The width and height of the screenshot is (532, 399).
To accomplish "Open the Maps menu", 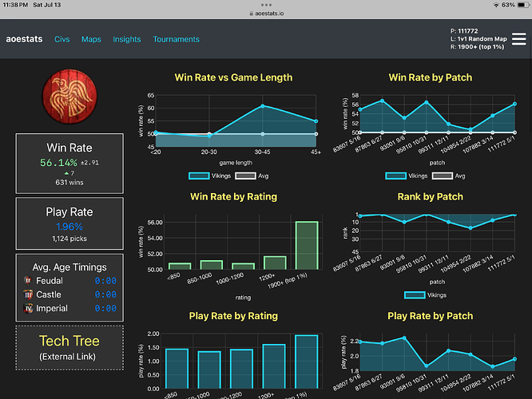I will pos(91,39).
